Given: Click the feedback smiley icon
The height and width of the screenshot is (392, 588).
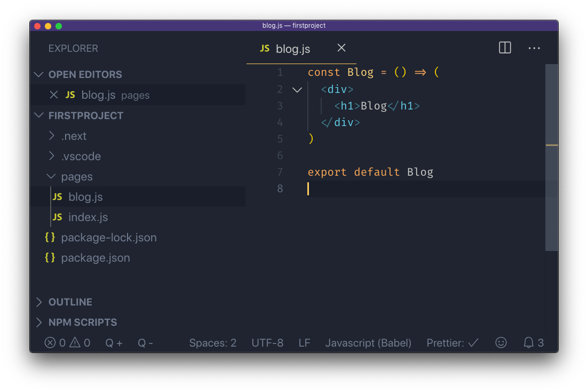Looking at the screenshot, I should point(500,342).
